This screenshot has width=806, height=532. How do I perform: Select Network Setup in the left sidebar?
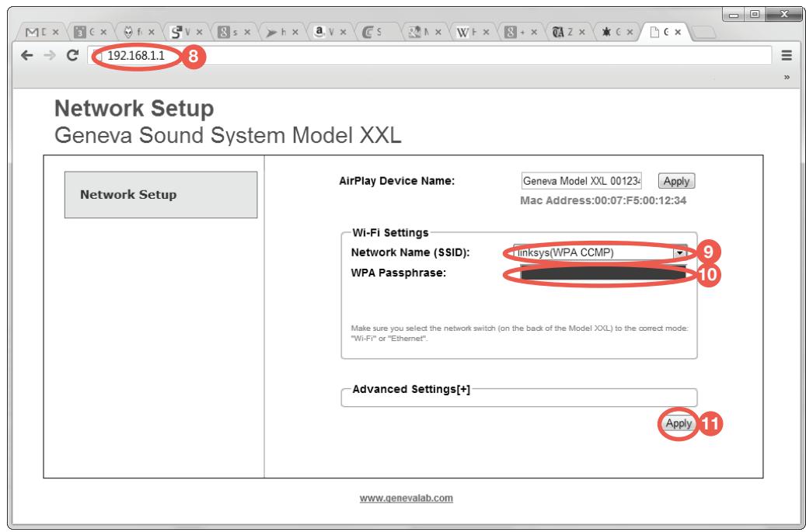pos(128,194)
